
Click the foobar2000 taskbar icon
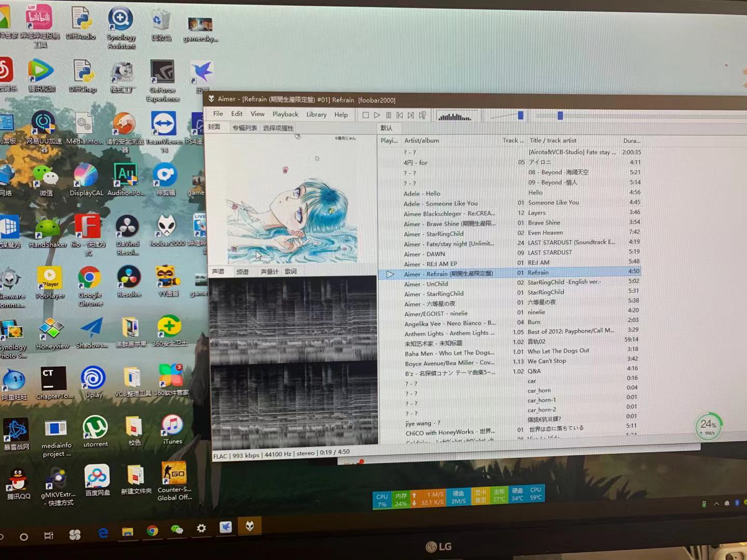coord(250,526)
